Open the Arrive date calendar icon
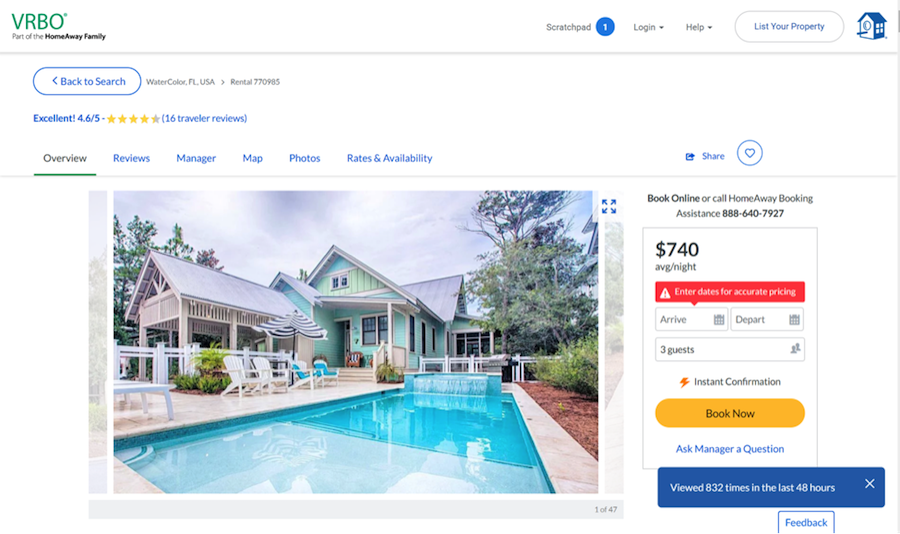This screenshot has width=900, height=534. pyautogui.click(x=719, y=320)
